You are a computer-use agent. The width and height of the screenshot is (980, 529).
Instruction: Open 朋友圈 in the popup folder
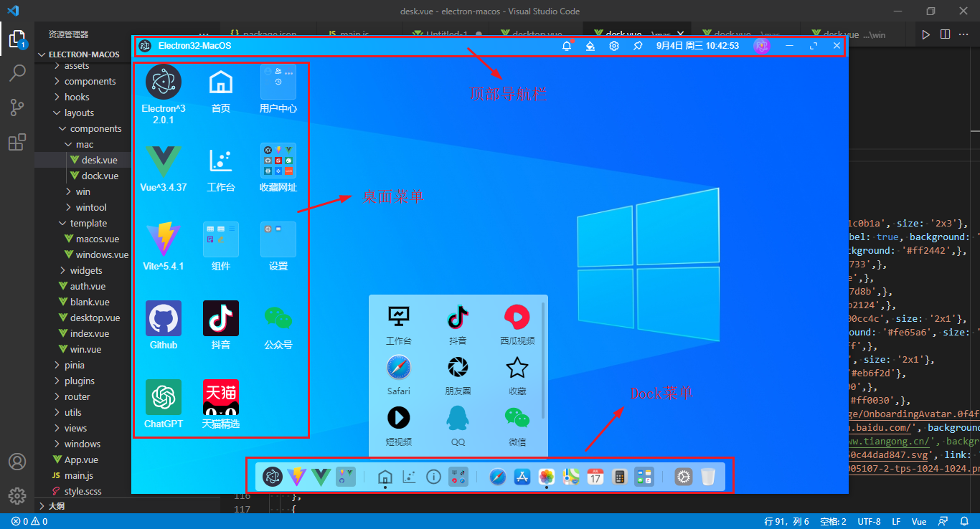click(458, 367)
